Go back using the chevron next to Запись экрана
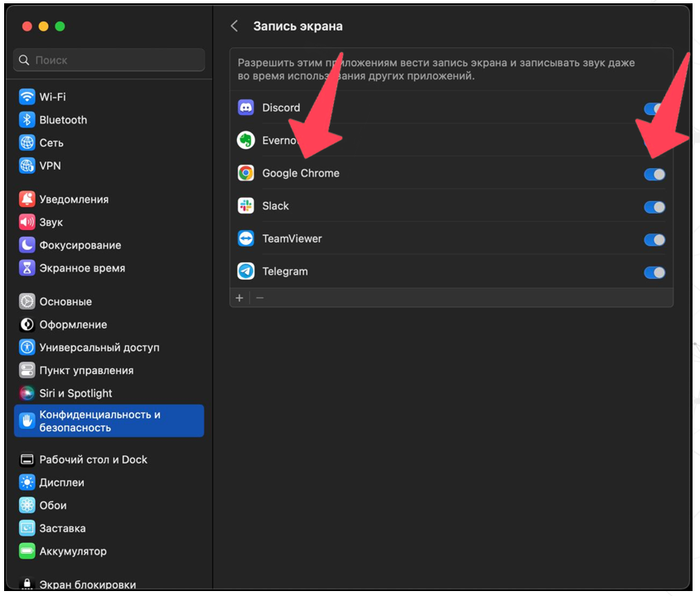Viewport: 700px width, 596px height. (x=234, y=26)
